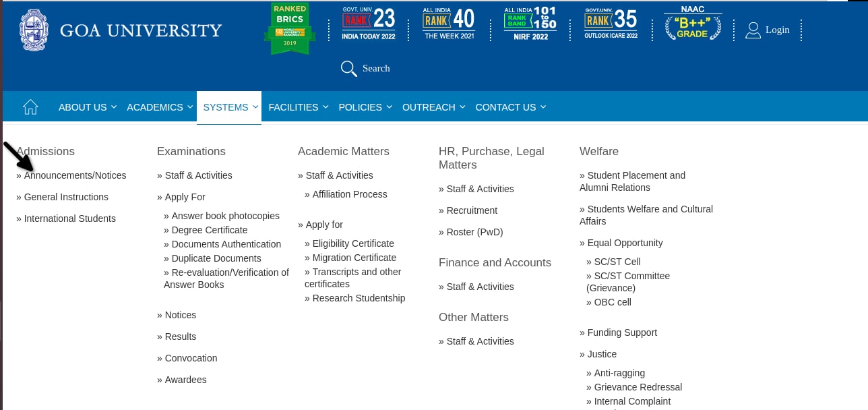
Task: Click the Outlook ICARE 2022 rank 35 badge
Action: coord(611,24)
